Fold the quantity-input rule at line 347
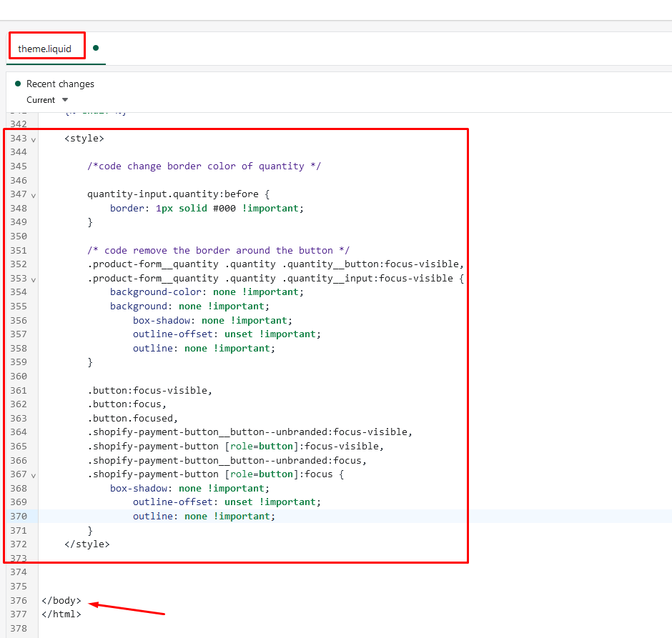 coord(33,195)
